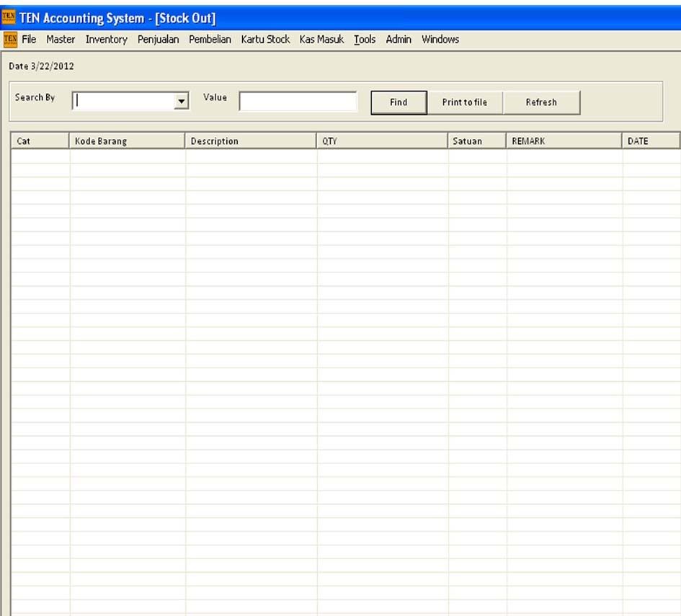The image size is (681, 616).
Task: Click the TEN icon beside File menu
Action: (10, 39)
